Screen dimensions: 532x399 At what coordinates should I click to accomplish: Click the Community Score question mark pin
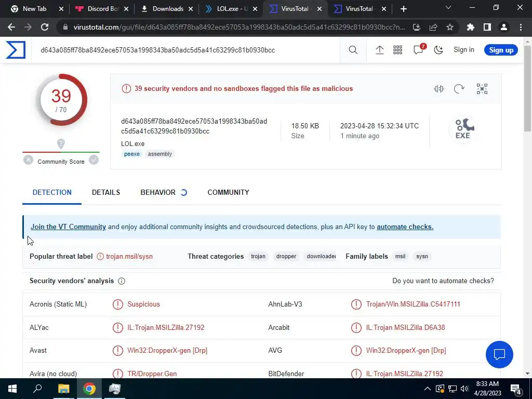coord(61,144)
